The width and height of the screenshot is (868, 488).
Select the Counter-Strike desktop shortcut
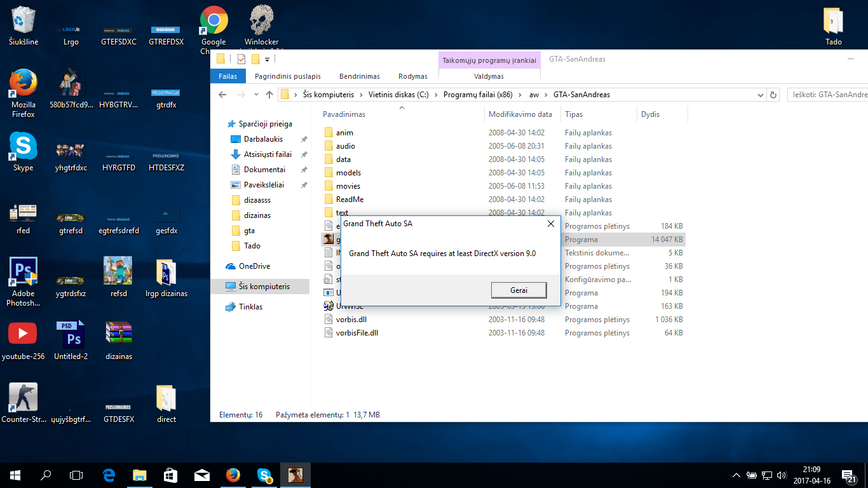(x=24, y=403)
